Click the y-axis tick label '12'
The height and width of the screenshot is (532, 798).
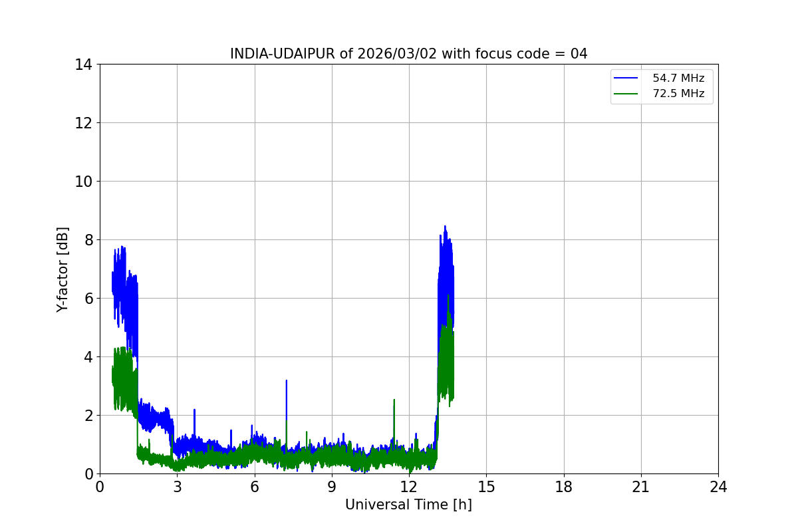tap(84, 123)
